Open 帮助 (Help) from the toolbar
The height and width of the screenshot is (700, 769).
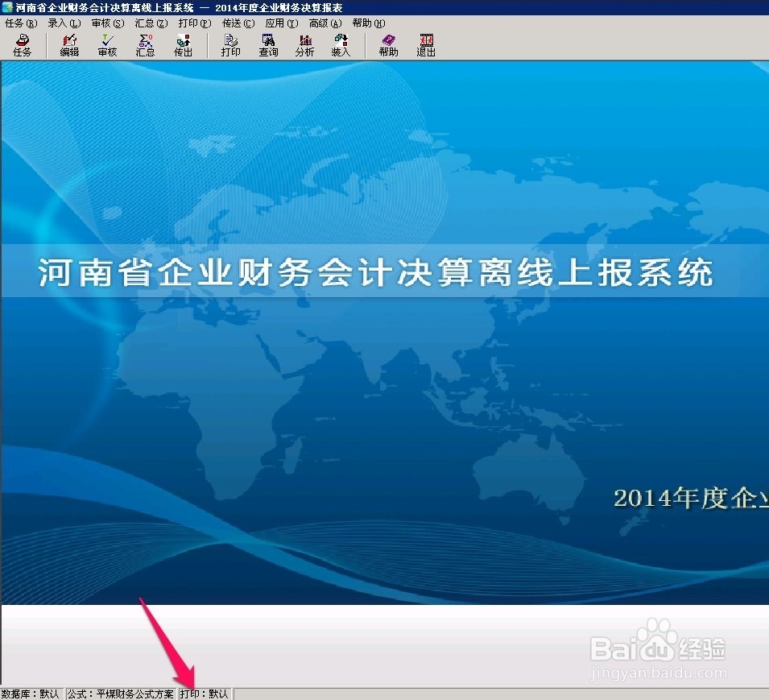[387, 44]
